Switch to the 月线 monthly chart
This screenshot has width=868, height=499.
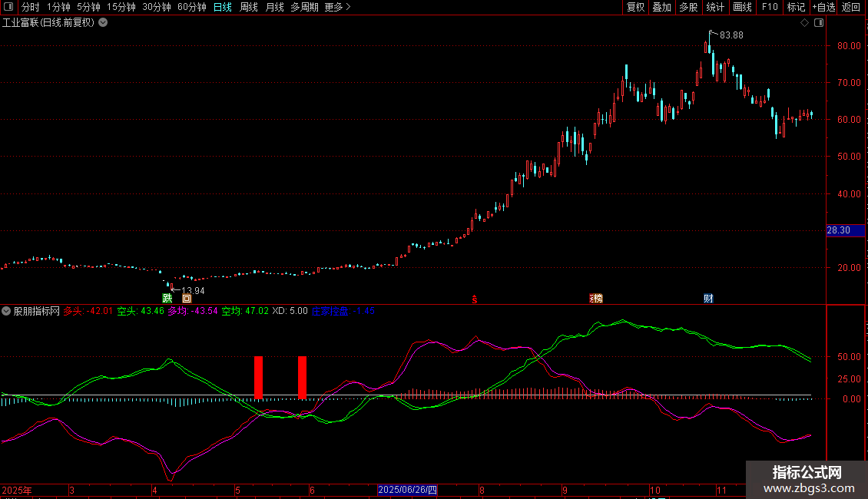point(274,7)
